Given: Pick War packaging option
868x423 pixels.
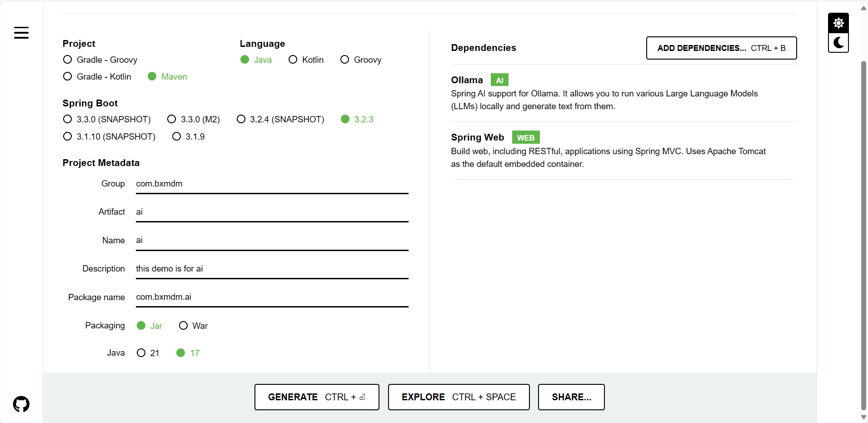Looking at the screenshot, I should [193, 326].
